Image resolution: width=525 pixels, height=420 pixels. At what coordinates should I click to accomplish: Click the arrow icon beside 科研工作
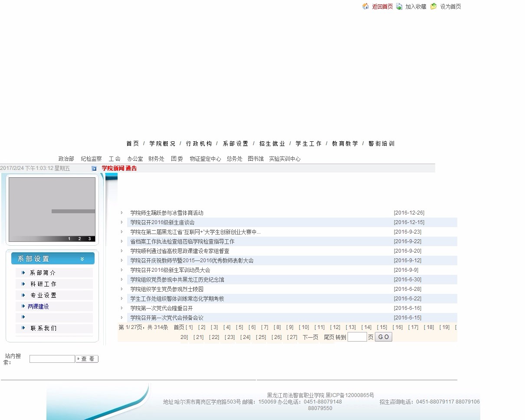23,284
